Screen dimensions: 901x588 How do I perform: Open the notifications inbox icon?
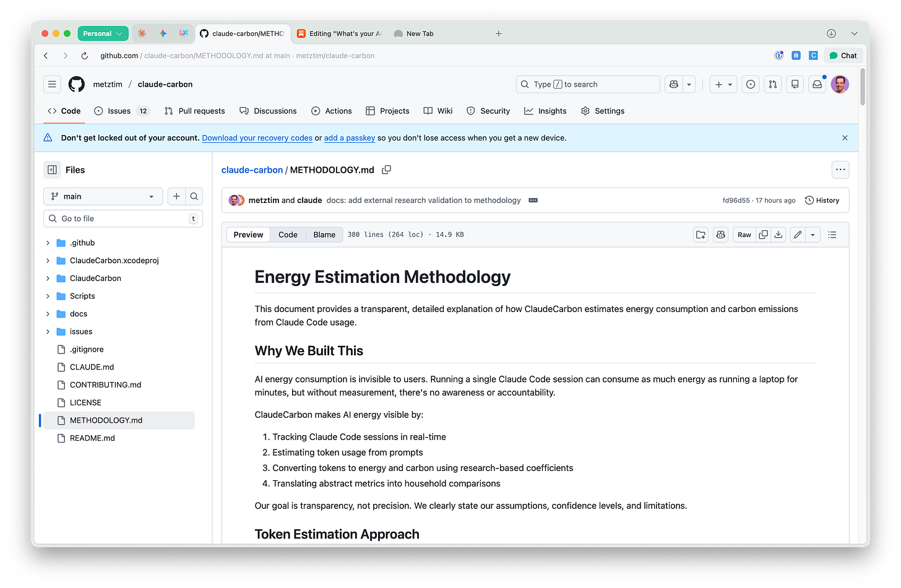[x=817, y=84]
